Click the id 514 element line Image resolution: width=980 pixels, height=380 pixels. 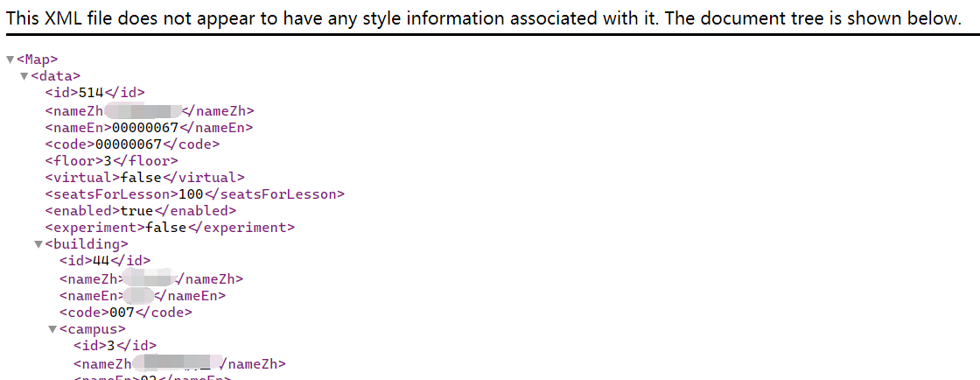[x=94, y=93]
